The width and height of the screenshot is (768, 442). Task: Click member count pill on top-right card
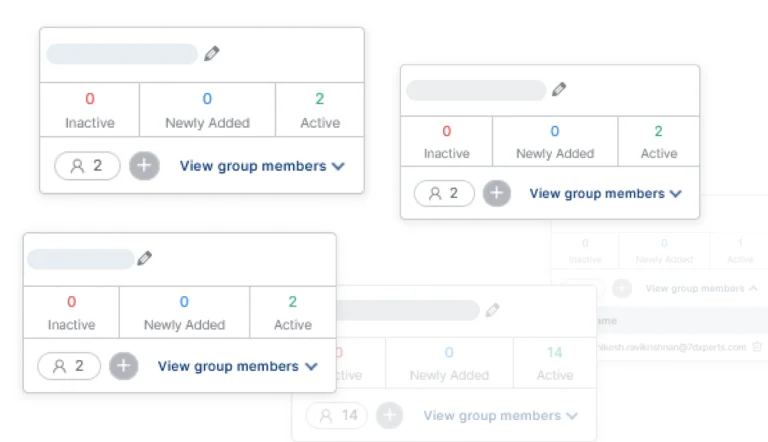click(x=443, y=194)
